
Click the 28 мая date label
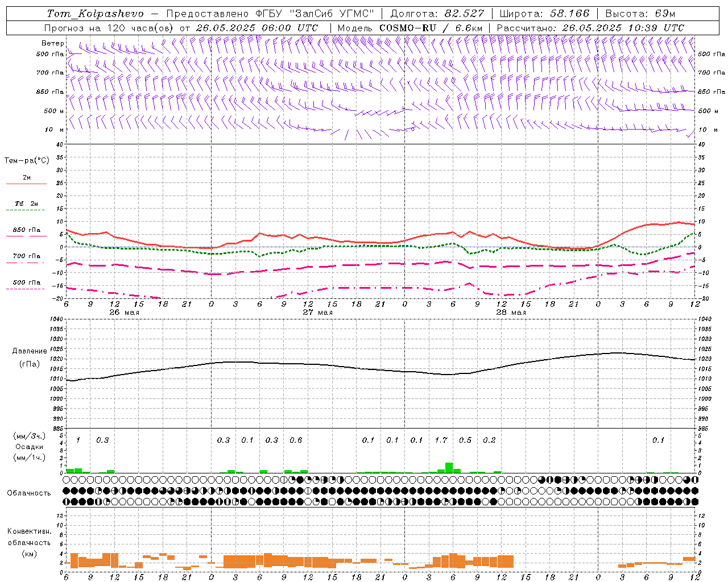pyautogui.click(x=511, y=313)
